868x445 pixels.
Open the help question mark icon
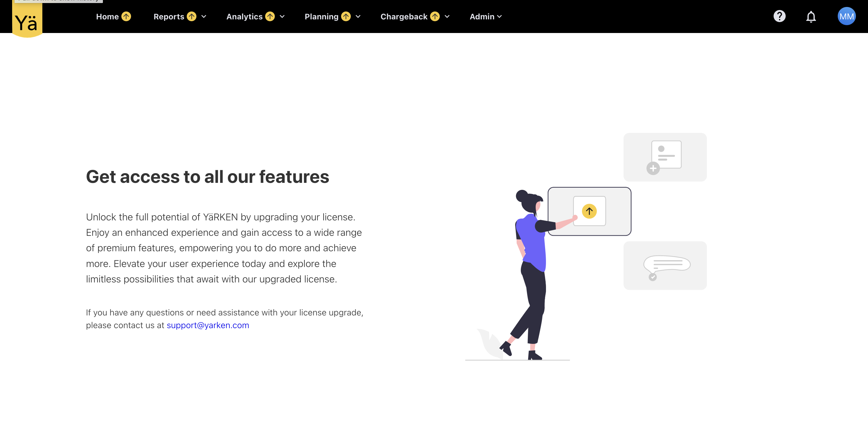779,16
